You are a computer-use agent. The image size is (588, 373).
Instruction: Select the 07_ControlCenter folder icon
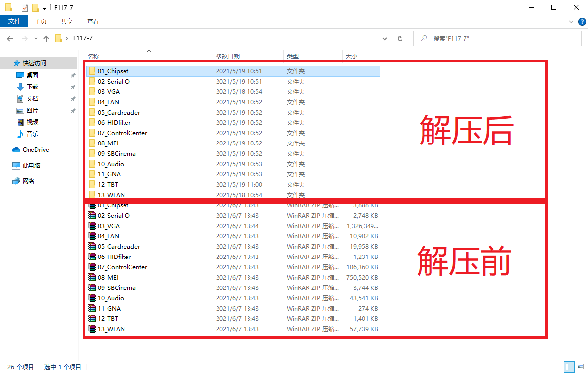[x=92, y=133]
